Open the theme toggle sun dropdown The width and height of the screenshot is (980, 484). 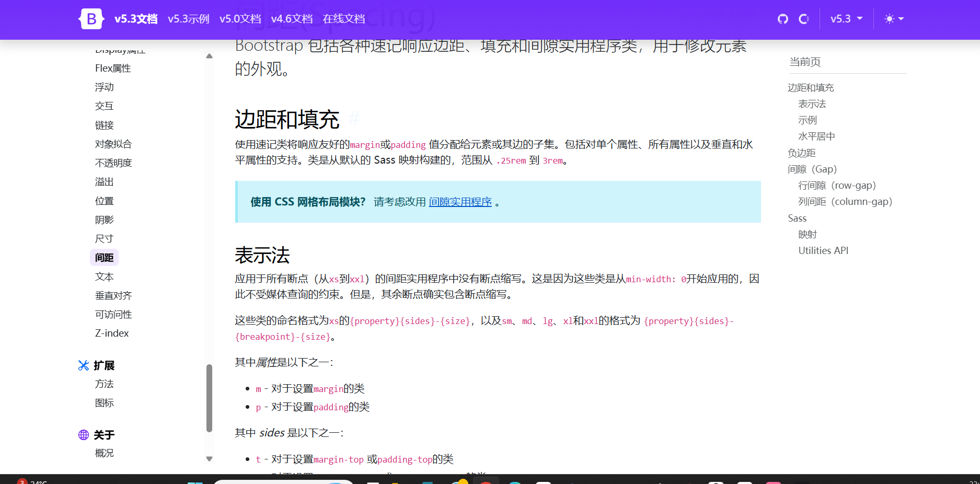[x=894, y=19]
